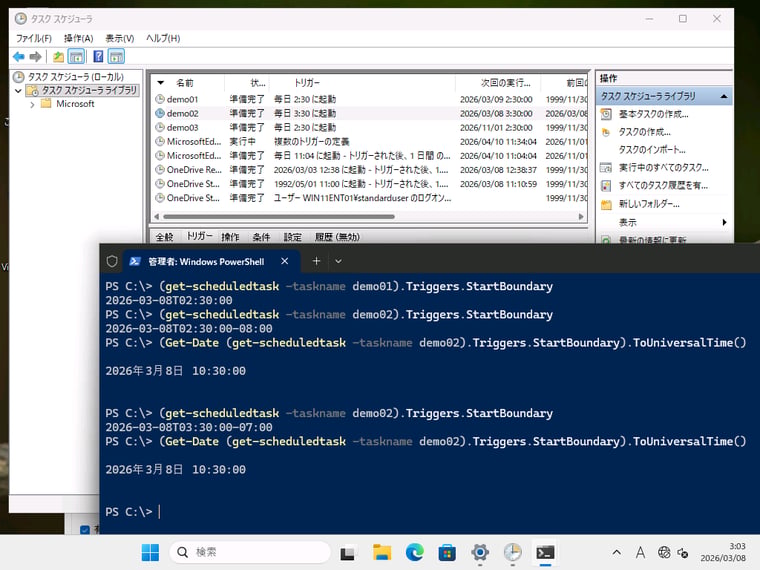Open the ヘルプ(H) menu
Image resolution: width=760 pixels, height=570 pixels.
163,38
